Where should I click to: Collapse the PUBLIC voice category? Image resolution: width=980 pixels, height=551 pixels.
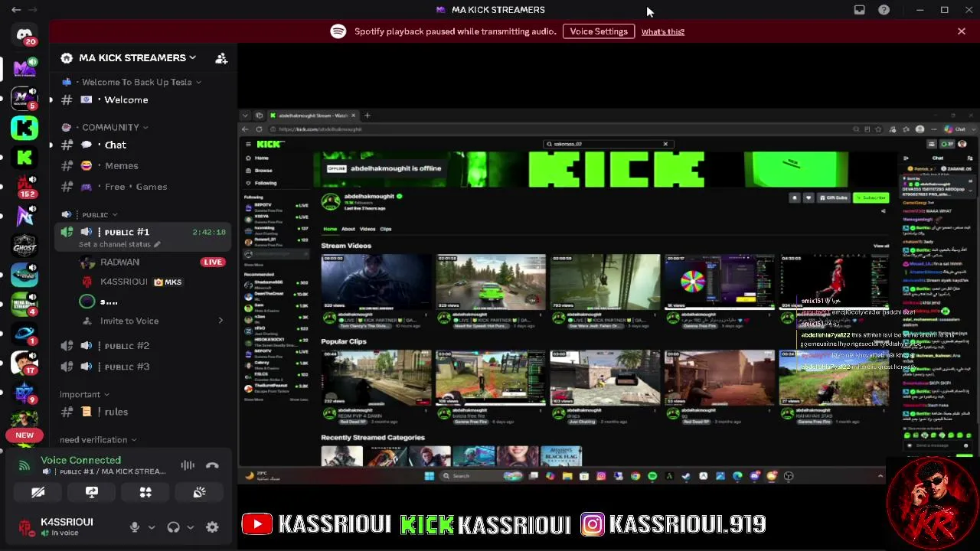[90, 215]
